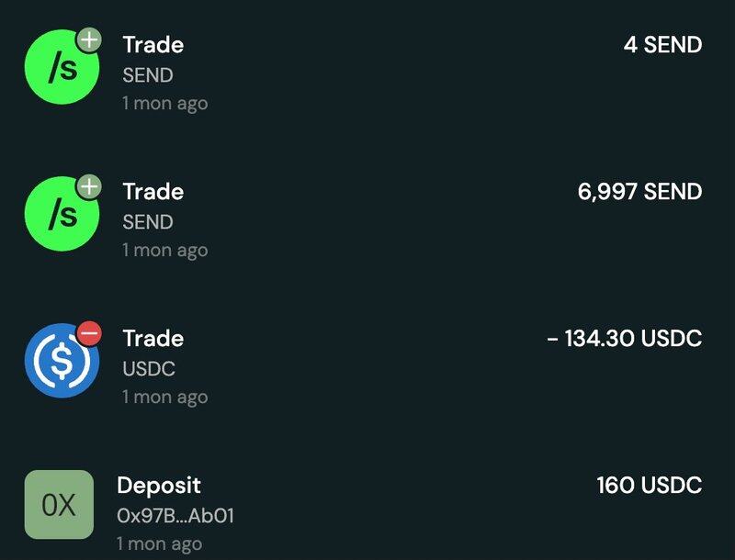The height and width of the screenshot is (560, 735).
Task: Click the 0x97B...Ab01 wallet address
Action: pyautogui.click(x=175, y=516)
